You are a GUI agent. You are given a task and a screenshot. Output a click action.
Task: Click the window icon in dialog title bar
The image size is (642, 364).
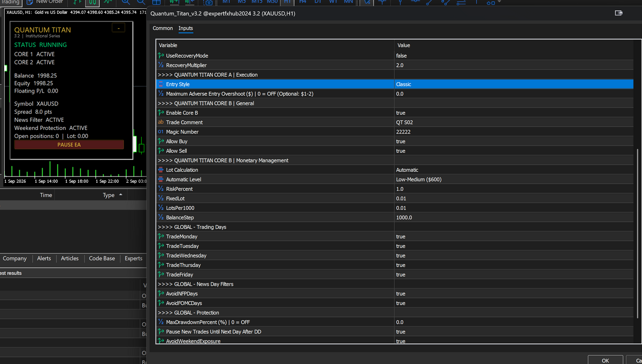click(619, 13)
